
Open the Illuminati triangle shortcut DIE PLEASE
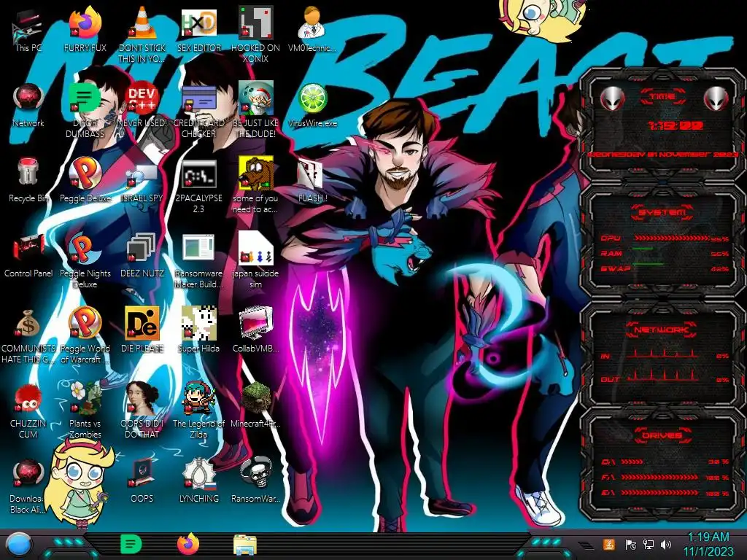[x=142, y=330]
